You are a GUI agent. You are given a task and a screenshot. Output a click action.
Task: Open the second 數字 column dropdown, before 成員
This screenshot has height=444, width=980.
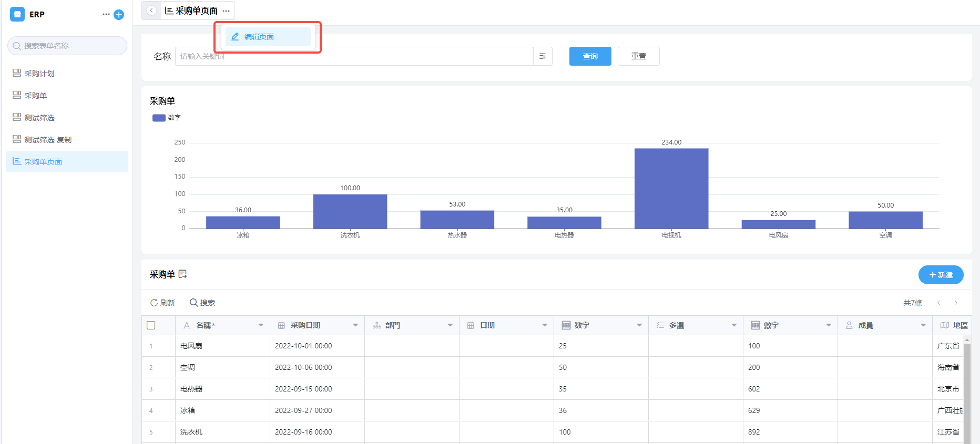click(829, 325)
